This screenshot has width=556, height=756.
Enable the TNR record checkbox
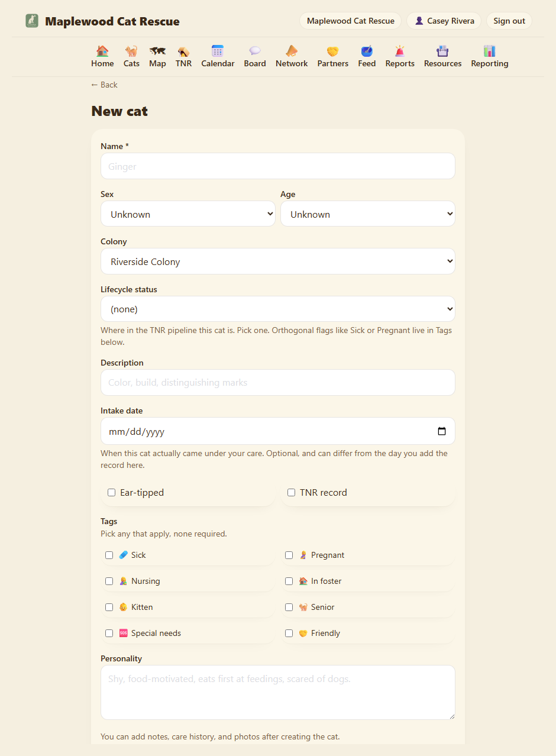[291, 492]
